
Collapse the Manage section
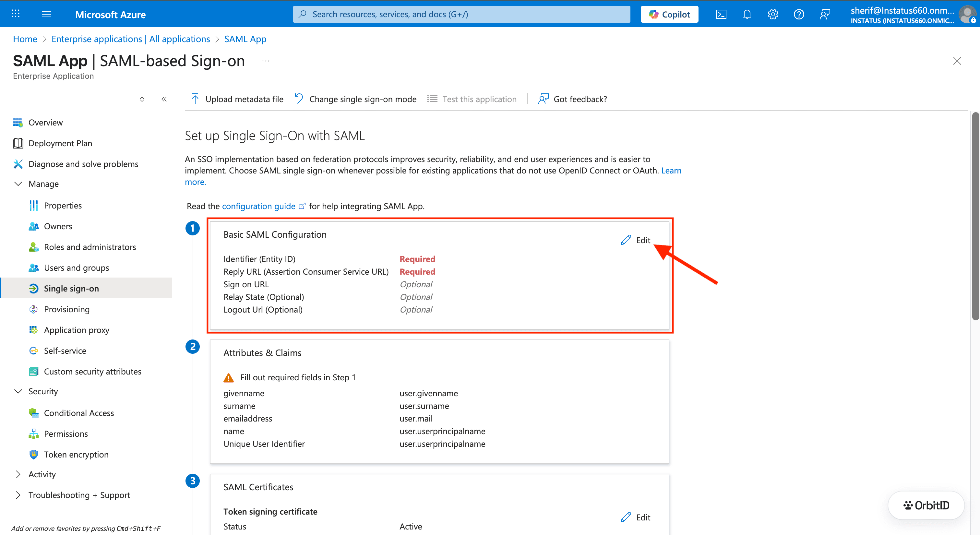[x=18, y=184]
